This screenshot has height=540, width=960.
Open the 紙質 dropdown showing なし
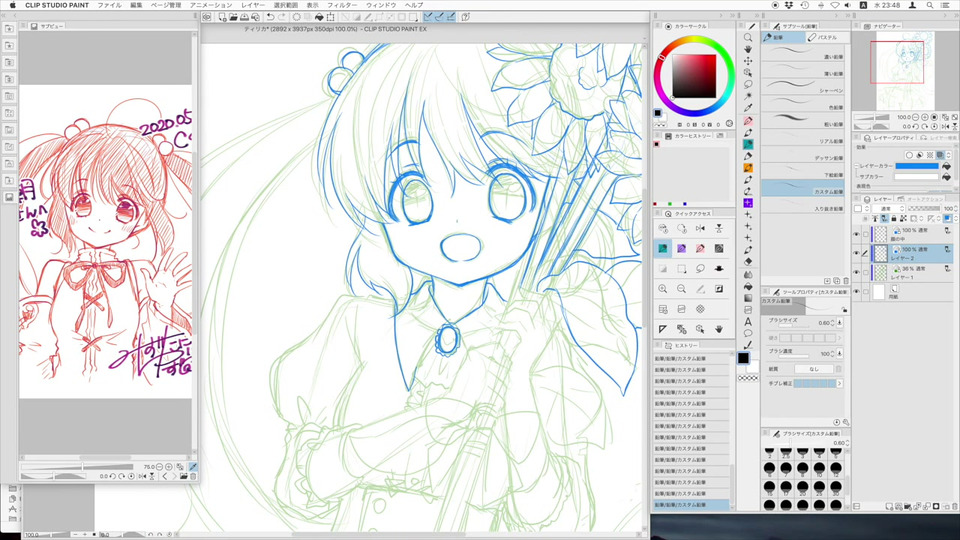(x=814, y=369)
